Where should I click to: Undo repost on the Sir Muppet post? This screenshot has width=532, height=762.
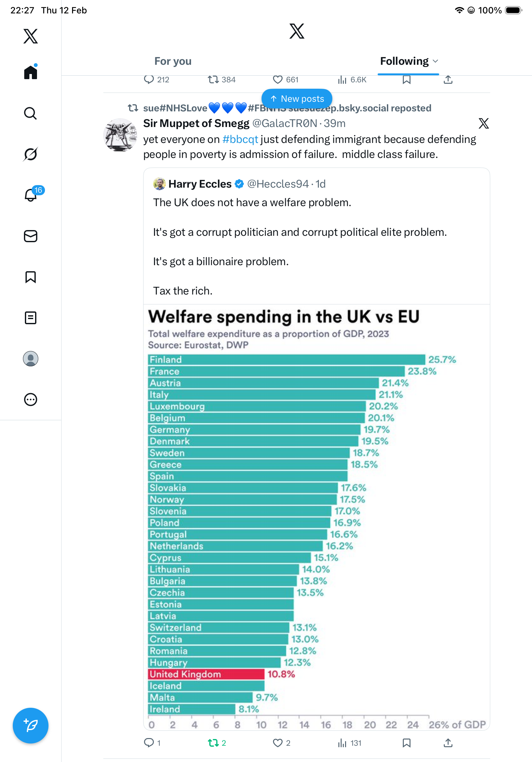213,743
